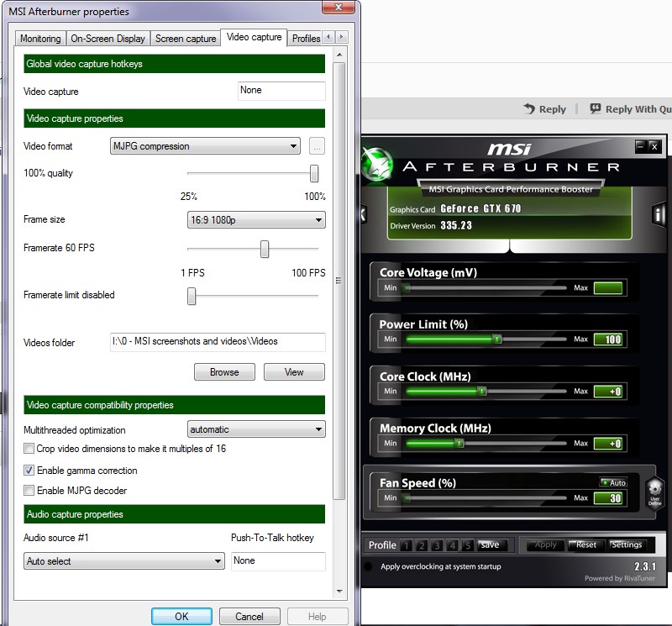Click the Afterburner info 'i' side button
The height and width of the screenshot is (626, 672).
point(659,214)
